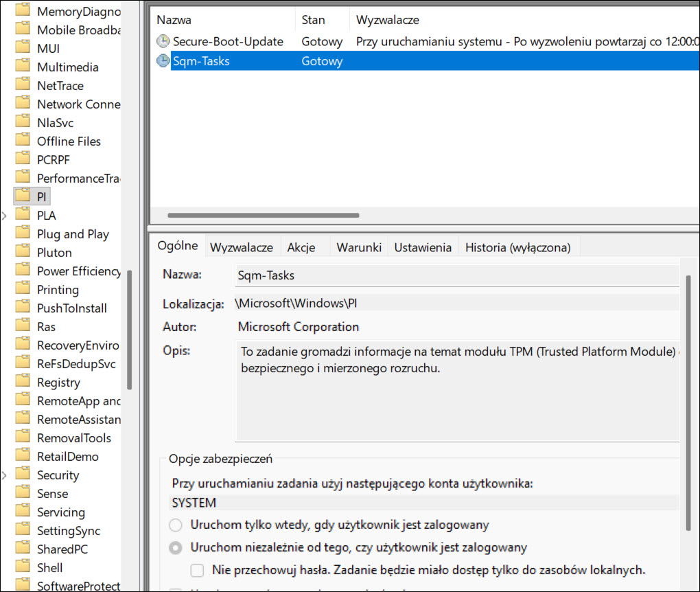Open the Security folder icon
Screen dimensions: 700x592
pos(23,475)
